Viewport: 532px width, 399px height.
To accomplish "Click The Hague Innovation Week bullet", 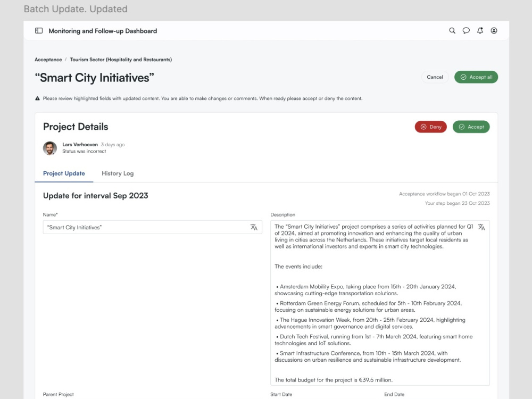I will tap(370, 323).
